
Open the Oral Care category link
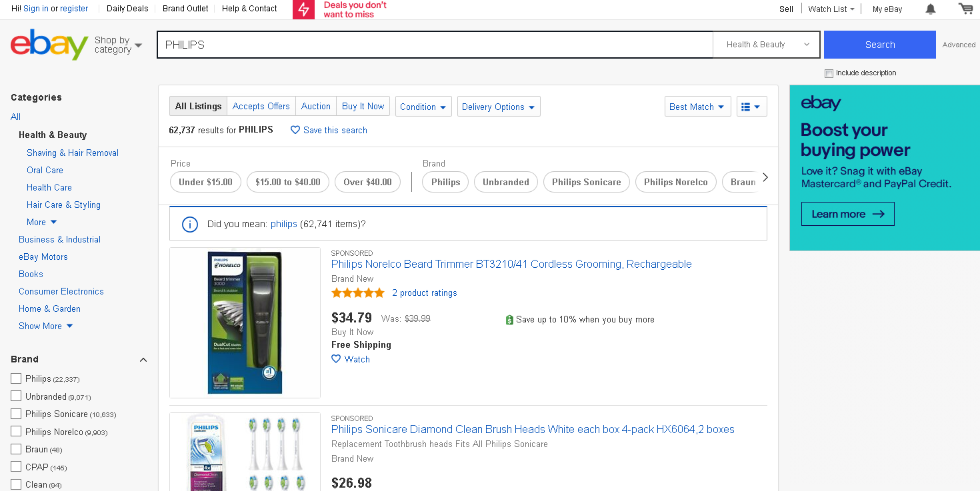coord(45,170)
